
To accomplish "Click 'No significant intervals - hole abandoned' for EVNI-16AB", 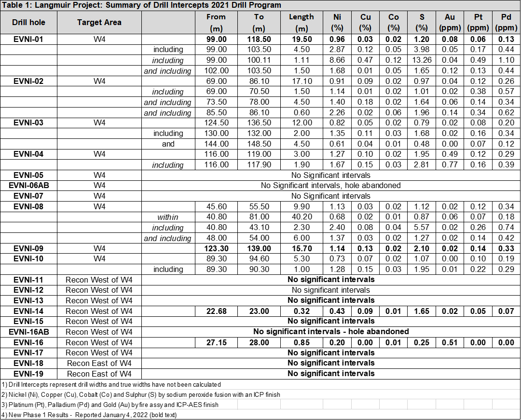I will [x=331, y=332].
